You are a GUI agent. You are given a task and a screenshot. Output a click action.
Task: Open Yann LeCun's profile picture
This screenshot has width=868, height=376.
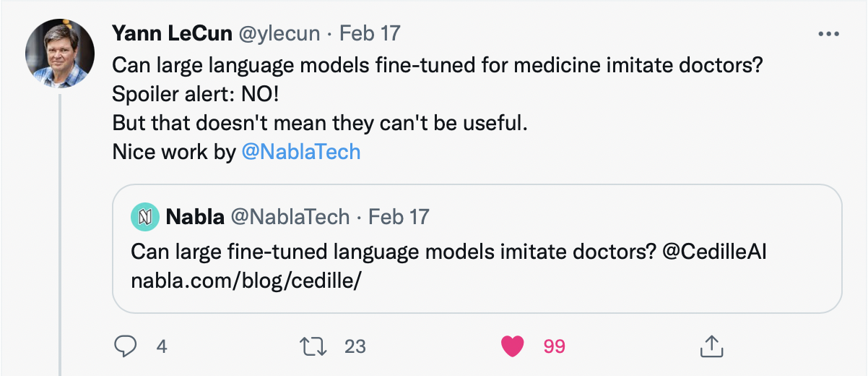tap(60, 54)
